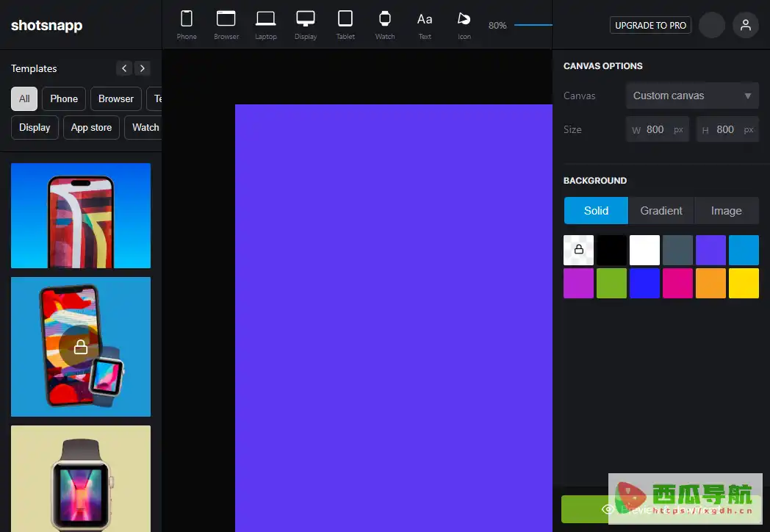Open the Canvas preset dropdown
Viewport: 770px width, 532px height.
pyautogui.click(x=692, y=96)
